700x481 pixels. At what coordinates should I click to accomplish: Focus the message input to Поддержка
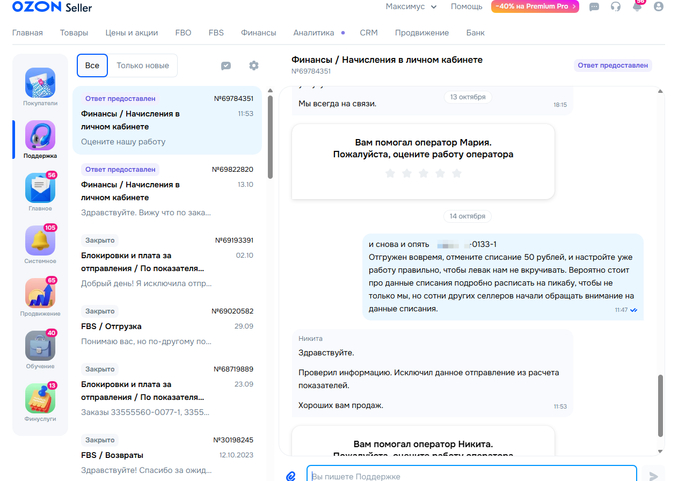[470, 476]
